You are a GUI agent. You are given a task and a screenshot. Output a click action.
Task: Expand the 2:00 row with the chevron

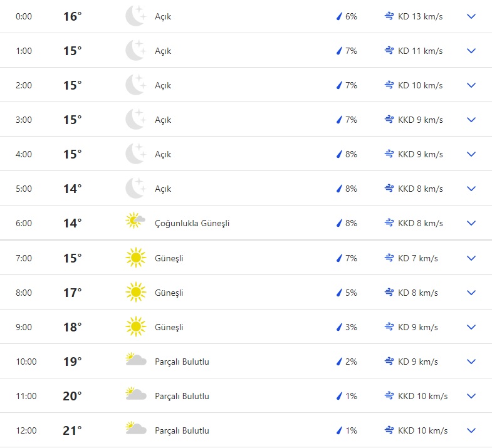coord(471,85)
